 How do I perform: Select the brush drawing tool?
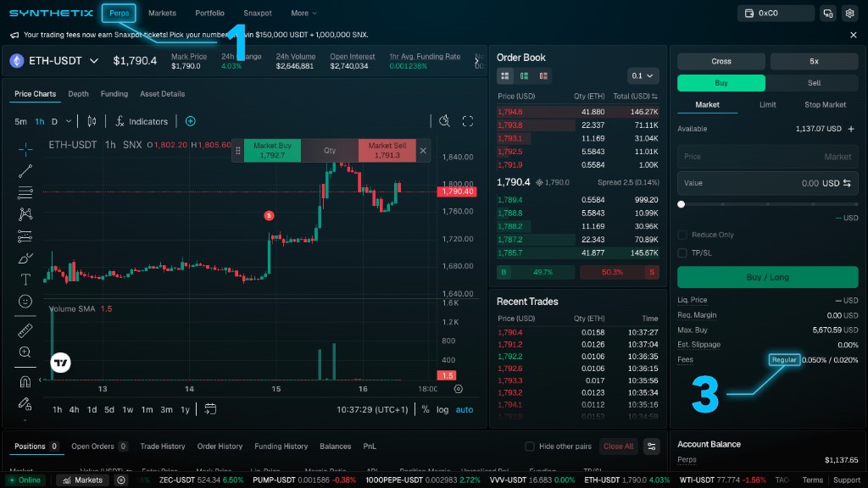click(x=25, y=258)
